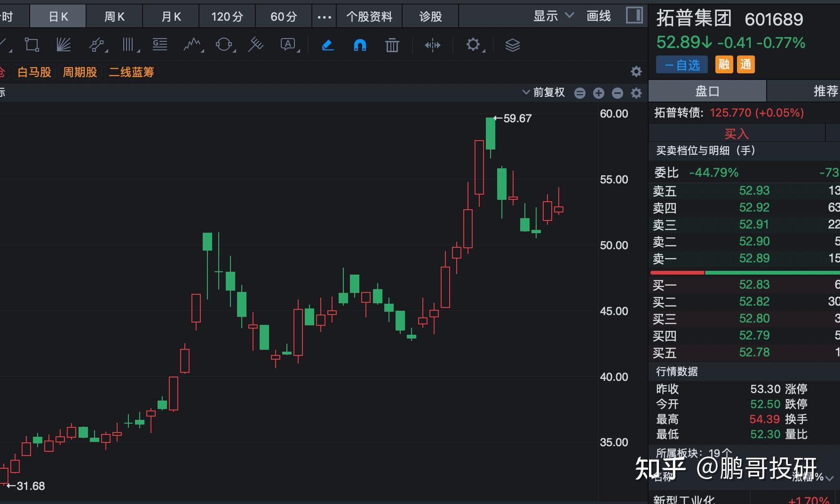840x504 pixels.
Task: Select the rectangle drawing tool
Action: tap(31, 44)
